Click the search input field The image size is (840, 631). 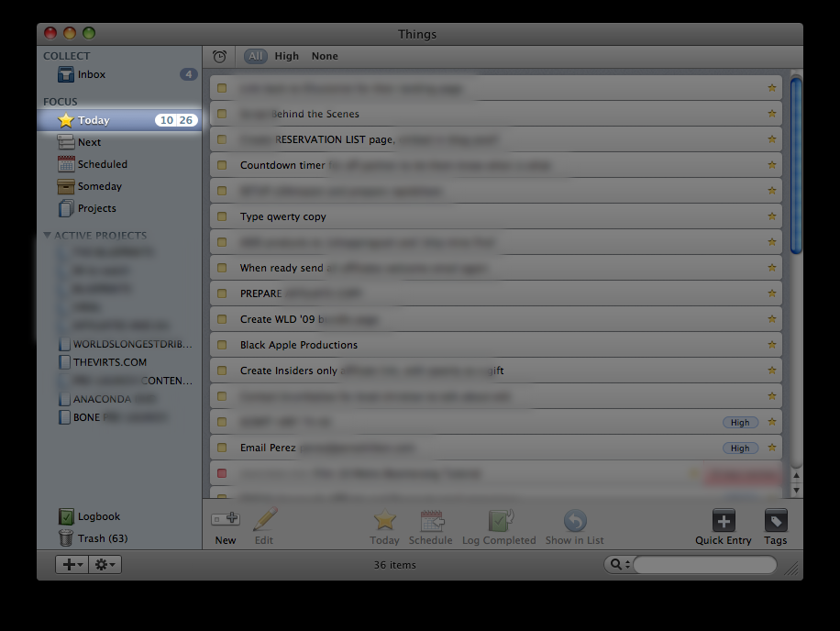(704, 564)
